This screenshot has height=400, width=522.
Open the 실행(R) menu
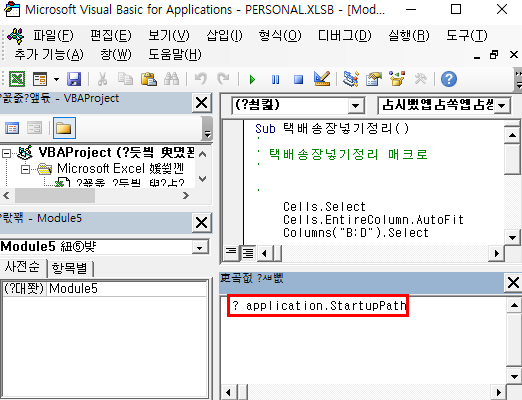409,35
